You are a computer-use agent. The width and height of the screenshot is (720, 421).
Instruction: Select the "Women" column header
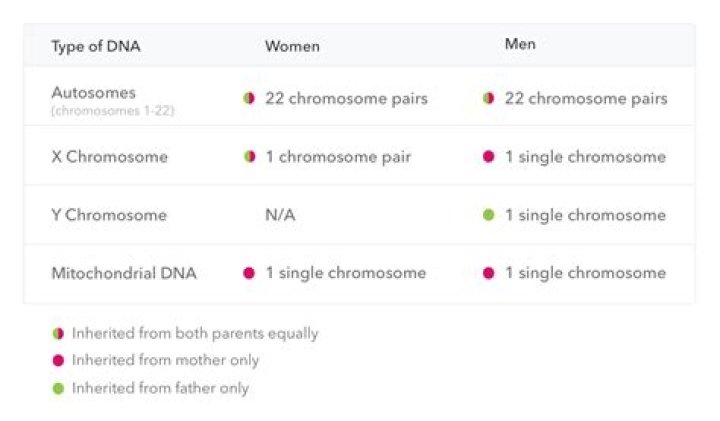tap(292, 46)
